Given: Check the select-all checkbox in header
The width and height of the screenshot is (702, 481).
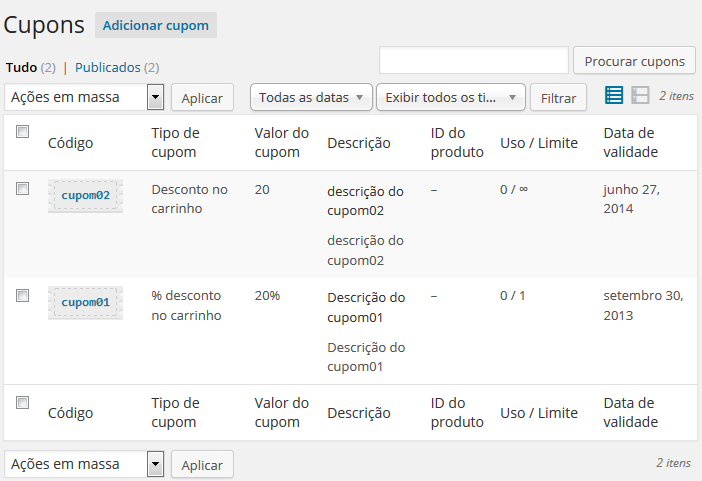Looking at the screenshot, I should [23, 132].
